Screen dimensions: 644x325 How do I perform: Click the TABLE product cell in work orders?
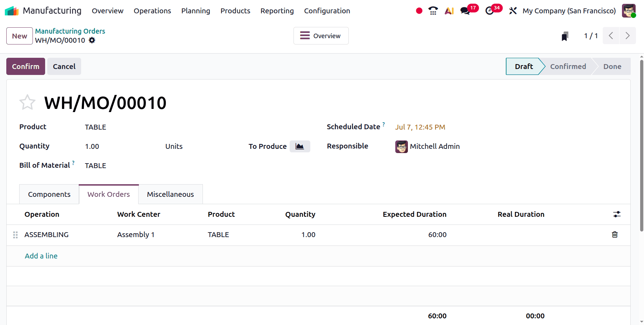click(218, 235)
